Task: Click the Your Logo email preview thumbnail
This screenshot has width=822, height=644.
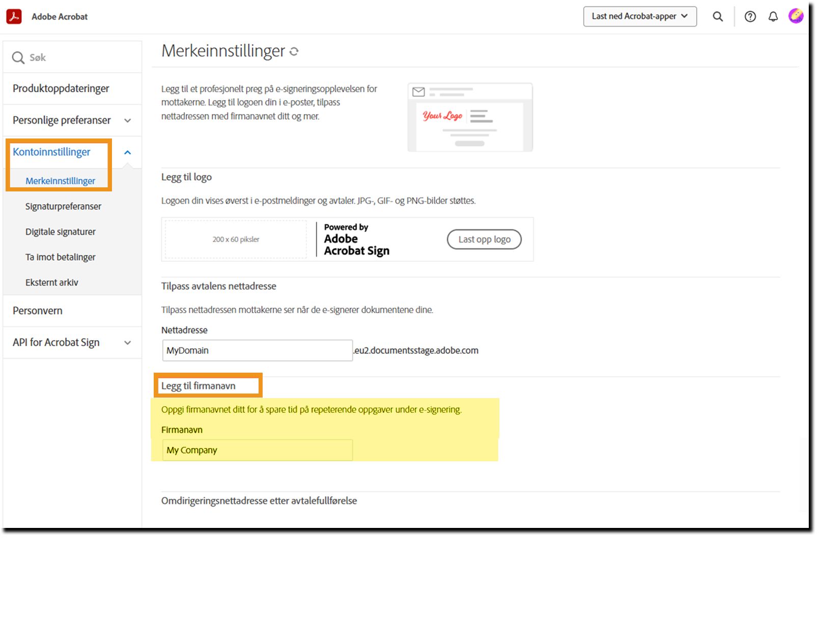Action: [x=470, y=118]
